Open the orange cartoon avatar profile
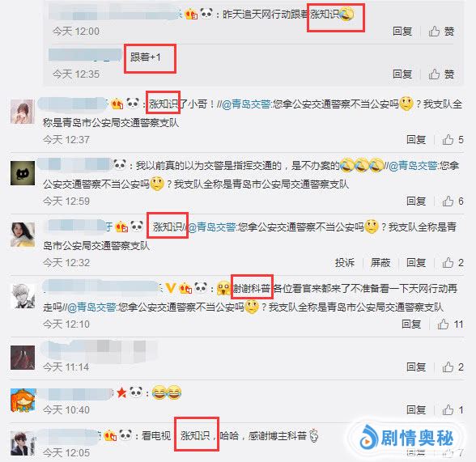Screen dimensions: 476x462 [23, 401]
